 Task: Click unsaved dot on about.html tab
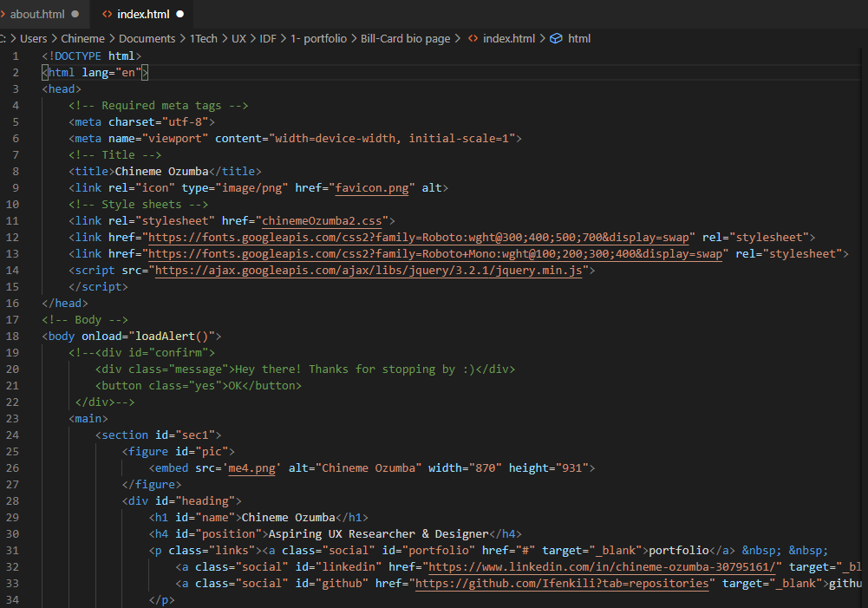pos(75,14)
